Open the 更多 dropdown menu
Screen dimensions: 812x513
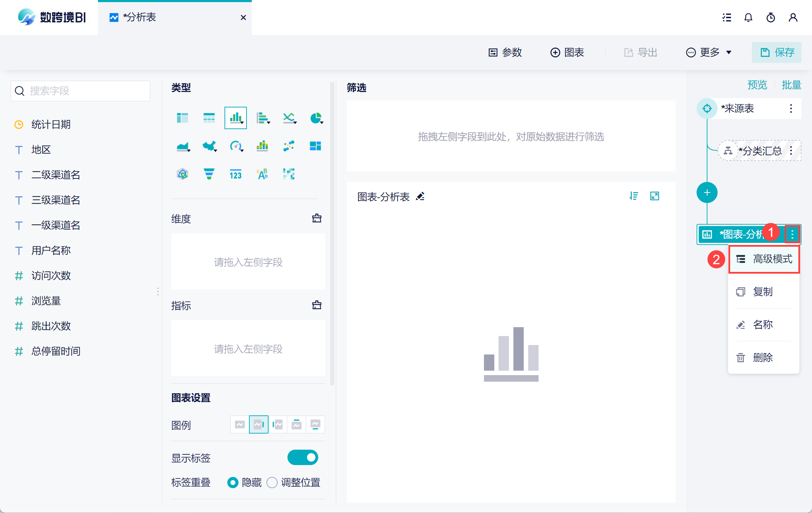(x=709, y=52)
